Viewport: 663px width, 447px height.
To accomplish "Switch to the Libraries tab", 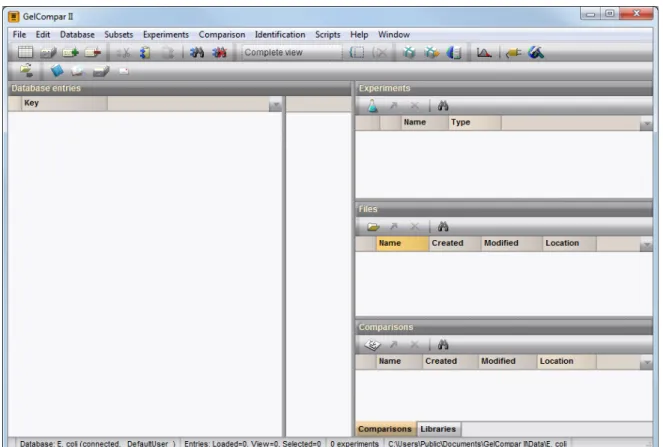I will click(x=438, y=429).
